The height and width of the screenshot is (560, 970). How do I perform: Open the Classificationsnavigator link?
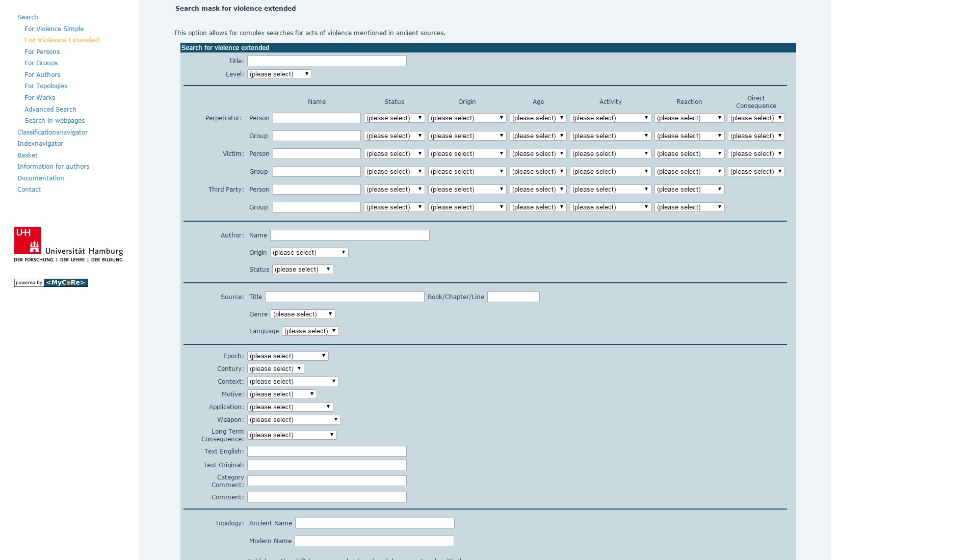click(x=53, y=132)
